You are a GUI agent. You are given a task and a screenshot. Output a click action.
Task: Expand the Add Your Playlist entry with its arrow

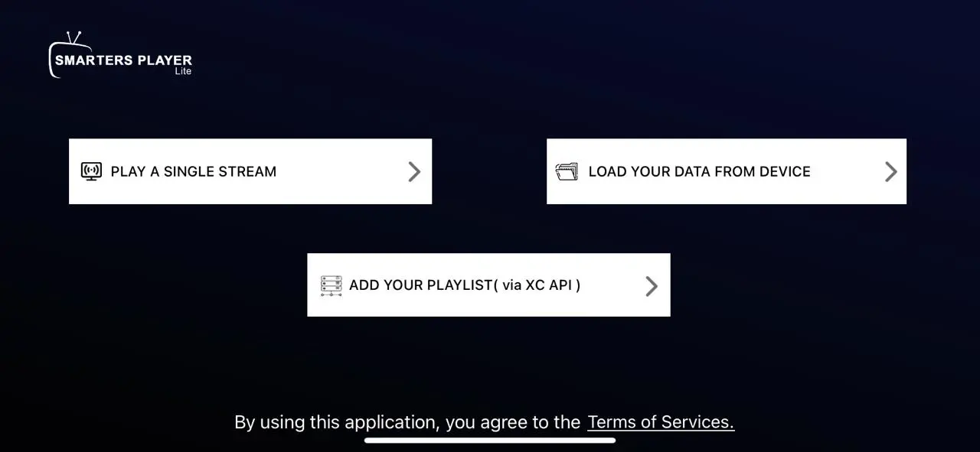tap(652, 285)
